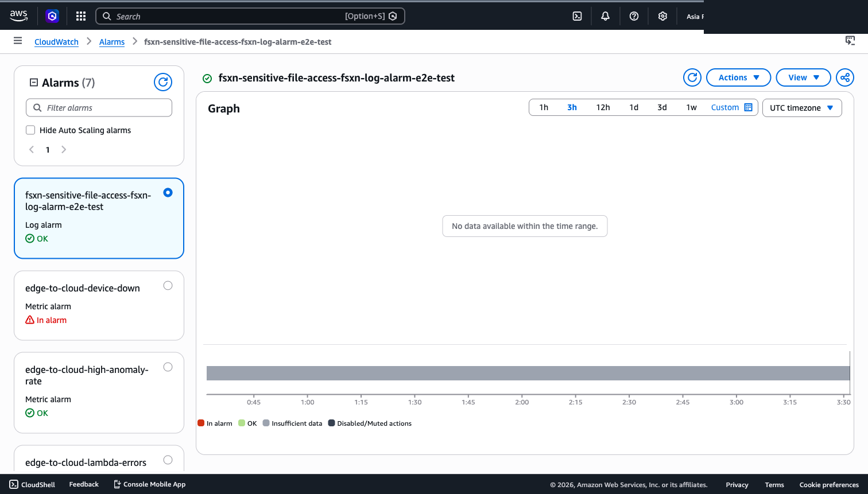Click the purple hexagon console icon

[52, 16]
